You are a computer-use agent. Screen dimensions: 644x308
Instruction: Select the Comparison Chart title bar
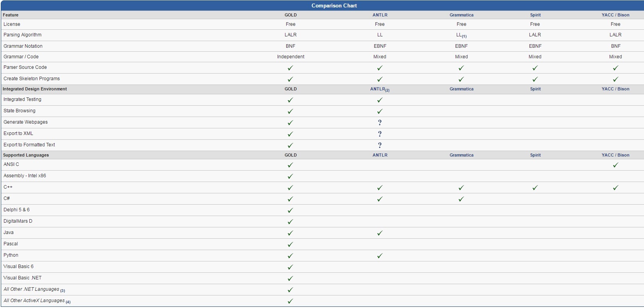point(322,5)
